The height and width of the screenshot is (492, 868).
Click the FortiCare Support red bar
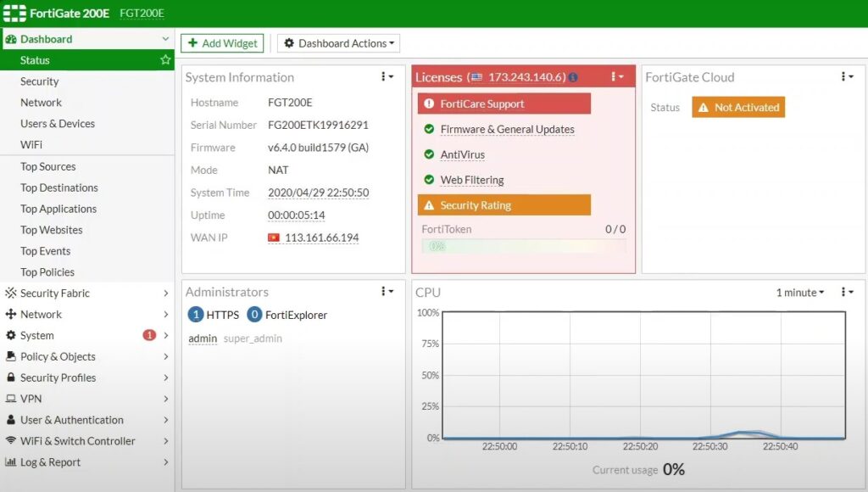tap(504, 103)
